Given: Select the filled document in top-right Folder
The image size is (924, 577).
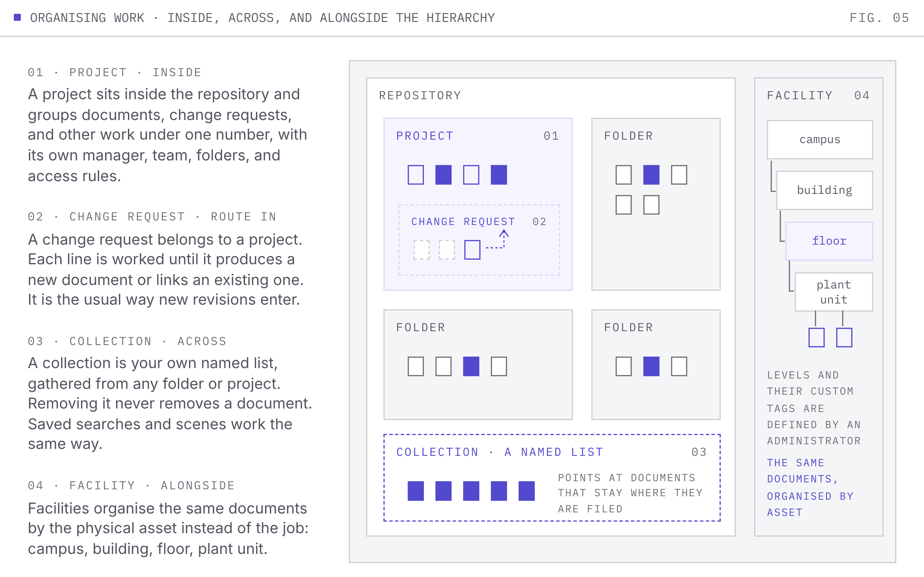Looking at the screenshot, I should point(651,175).
